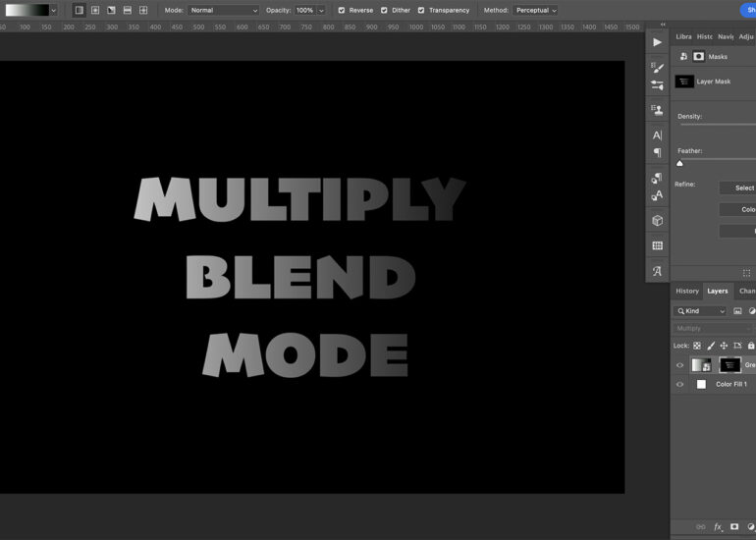This screenshot has height=540, width=756.
Task: Prevent artboard auto-nesting lock icon
Action: point(737,346)
